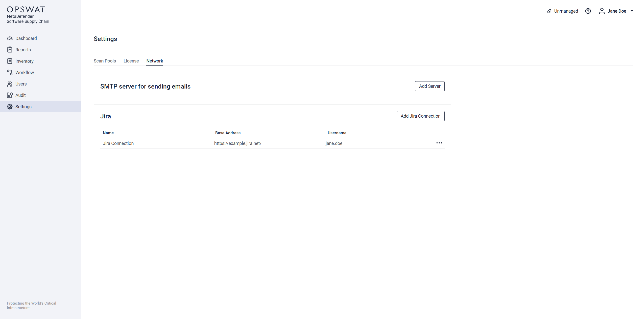Click the OPSWAT logo
The image size is (644, 319).
26,9
